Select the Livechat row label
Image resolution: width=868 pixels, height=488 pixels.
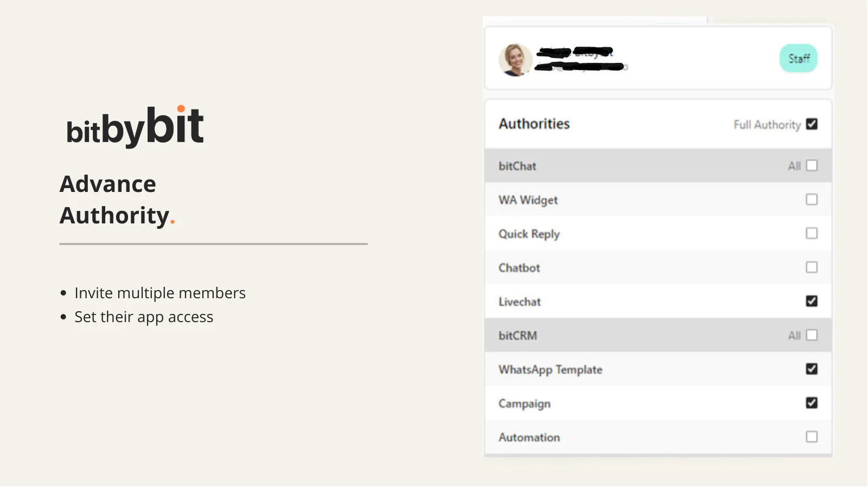(520, 302)
